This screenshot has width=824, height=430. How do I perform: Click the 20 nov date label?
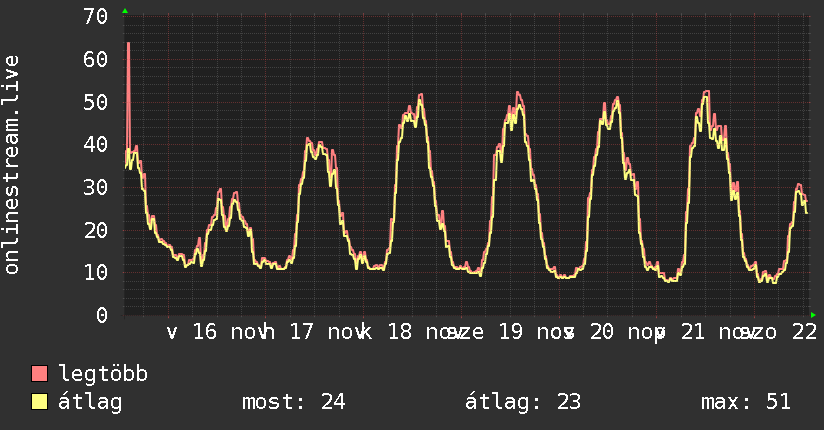615,332
